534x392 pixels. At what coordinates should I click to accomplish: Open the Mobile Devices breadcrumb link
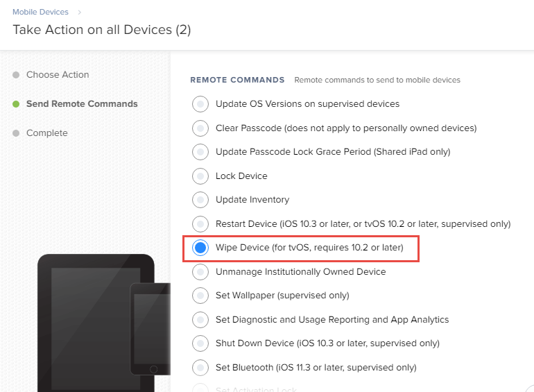[40, 12]
